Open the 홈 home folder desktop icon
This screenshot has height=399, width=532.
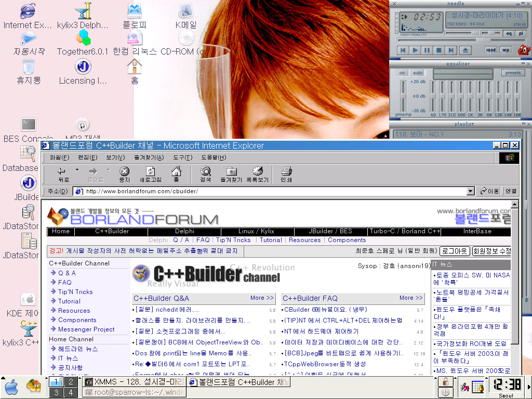[135, 72]
